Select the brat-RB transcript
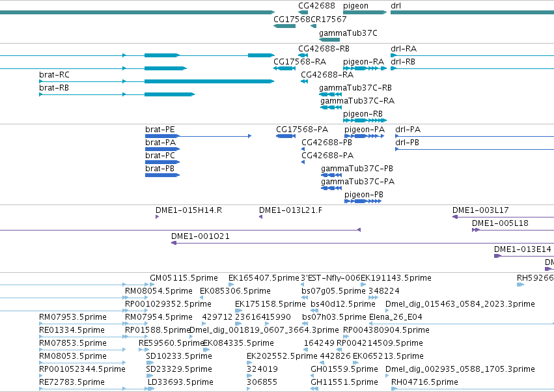Image resolution: width=554 pixels, height=392 pixels. 117,94
